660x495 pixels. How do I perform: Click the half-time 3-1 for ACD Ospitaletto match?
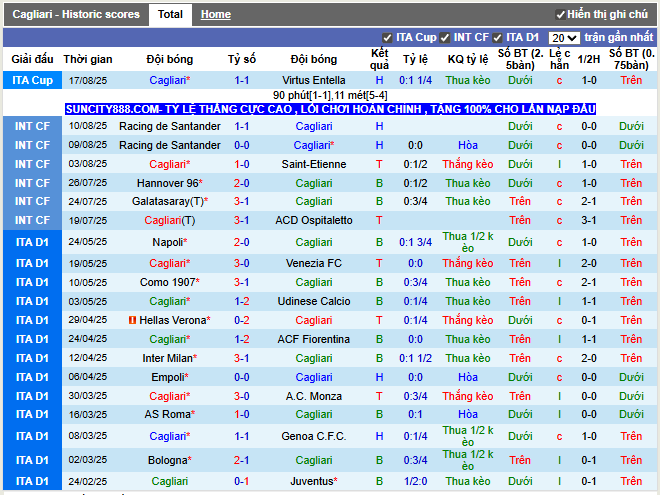tap(588, 221)
